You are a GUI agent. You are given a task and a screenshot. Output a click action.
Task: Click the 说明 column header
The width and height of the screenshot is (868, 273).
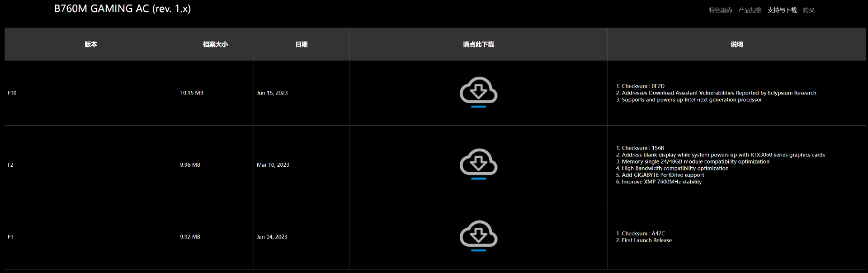click(737, 44)
